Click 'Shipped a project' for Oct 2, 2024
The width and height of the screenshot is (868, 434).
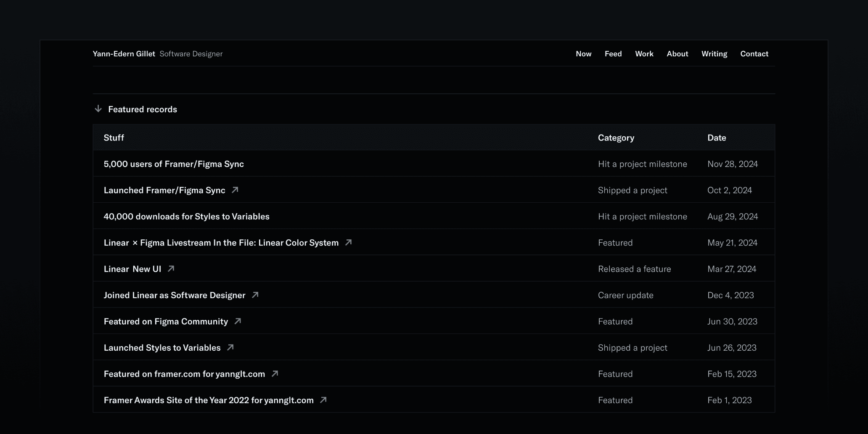coord(632,190)
